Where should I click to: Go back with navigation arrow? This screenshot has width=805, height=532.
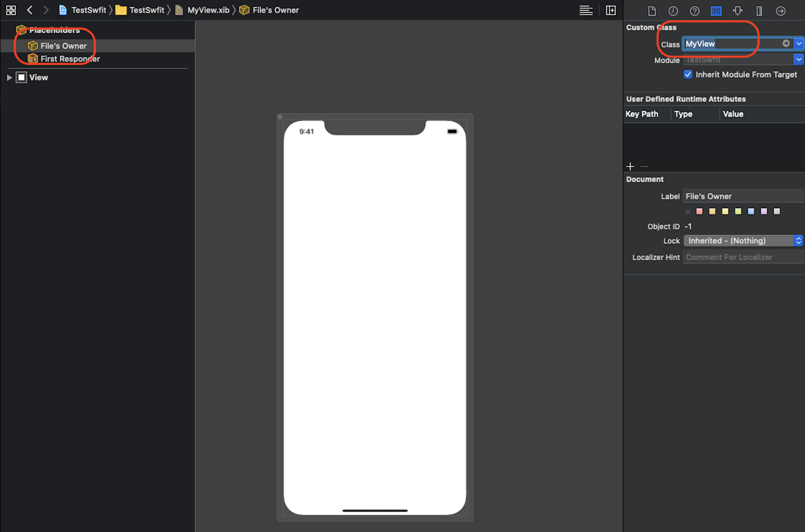click(x=30, y=10)
